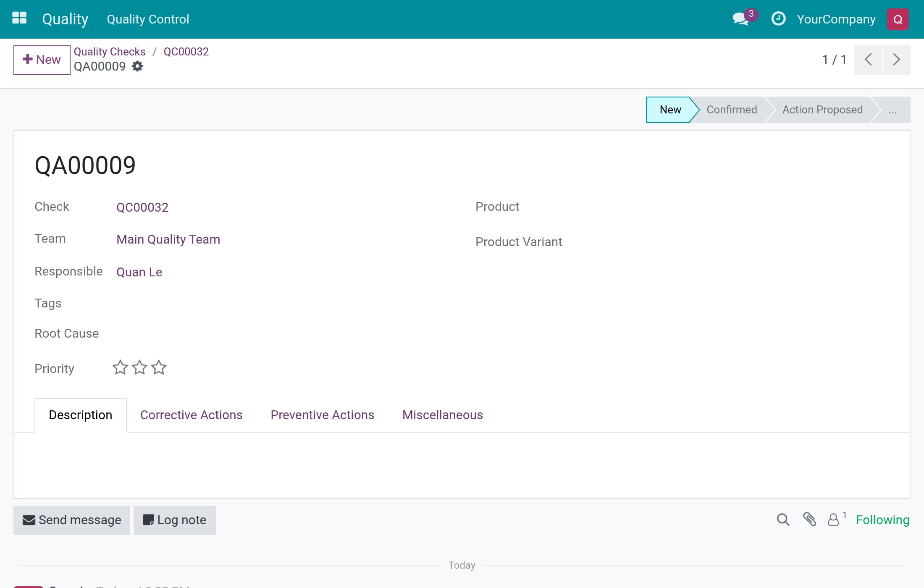Go to previous record arrow
Viewport: 924px width, 588px height.
[868, 60]
